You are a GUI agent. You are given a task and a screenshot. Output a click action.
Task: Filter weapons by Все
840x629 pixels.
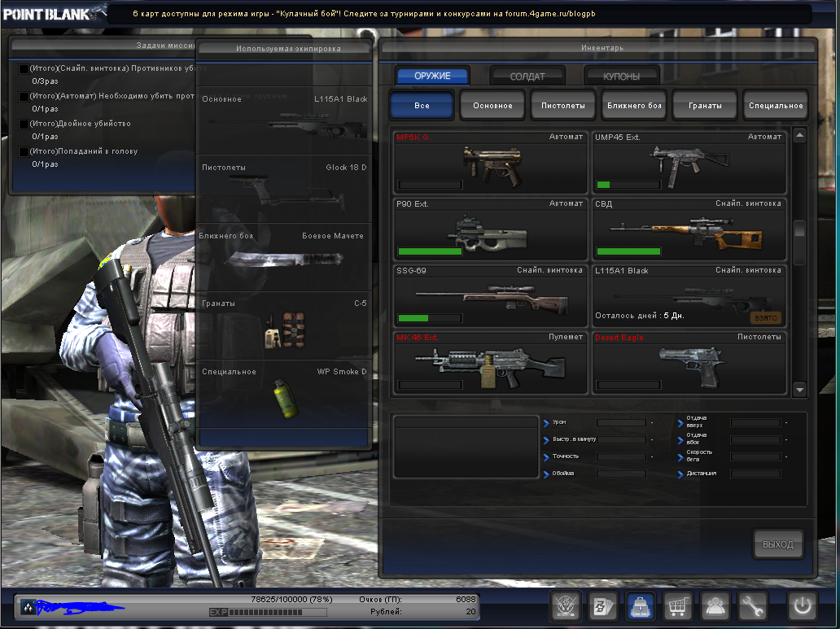pyautogui.click(x=422, y=106)
